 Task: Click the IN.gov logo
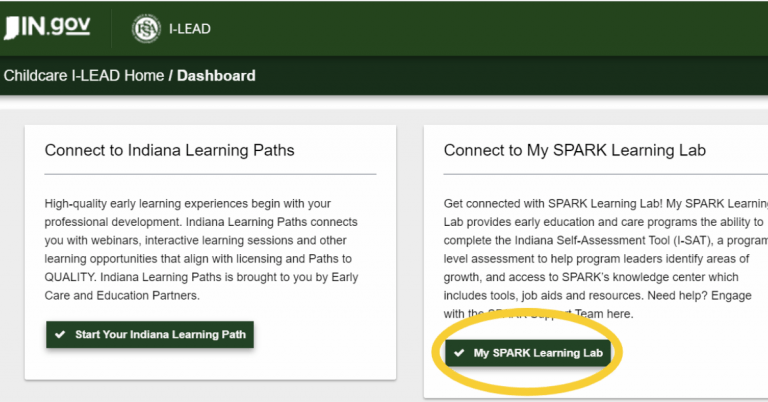47,27
